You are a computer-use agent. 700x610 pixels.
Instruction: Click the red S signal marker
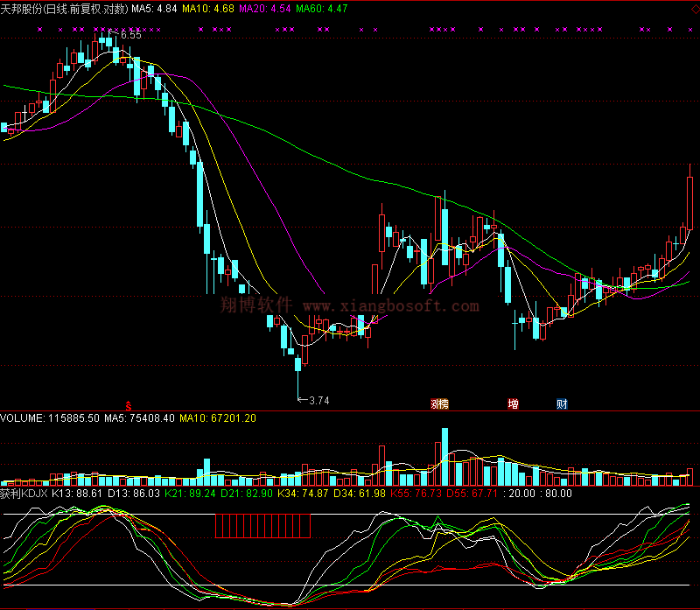pyautogui.click(x=129, y=406)
